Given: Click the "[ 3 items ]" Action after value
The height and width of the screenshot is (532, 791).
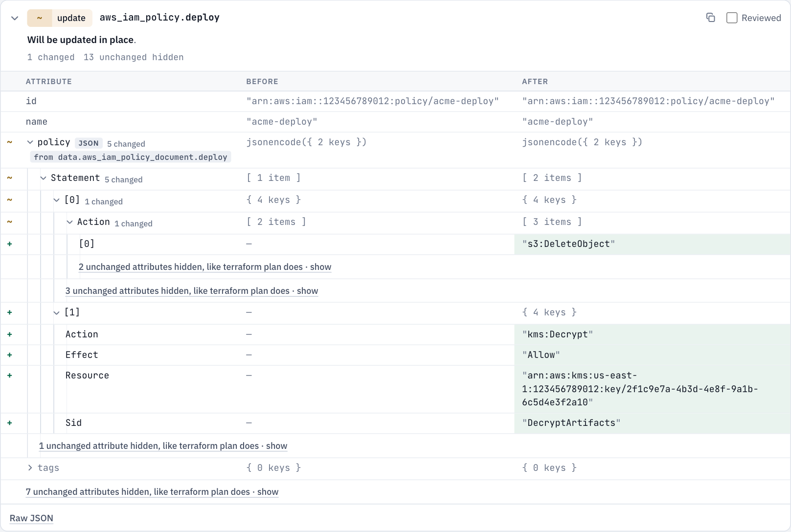Looking at the screenshot, I should click(552, 222).
